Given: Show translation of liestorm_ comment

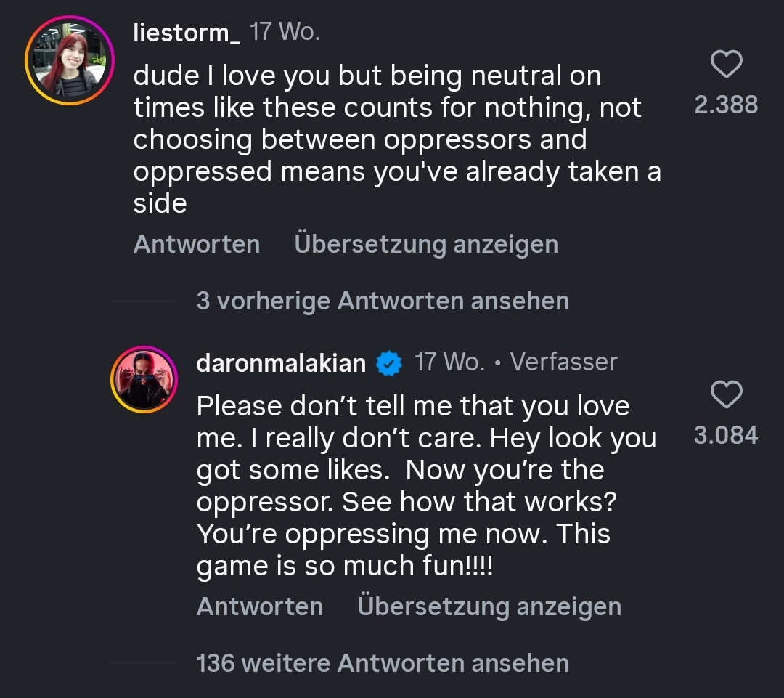Looking at the screenshot, I should pos(426,244).
